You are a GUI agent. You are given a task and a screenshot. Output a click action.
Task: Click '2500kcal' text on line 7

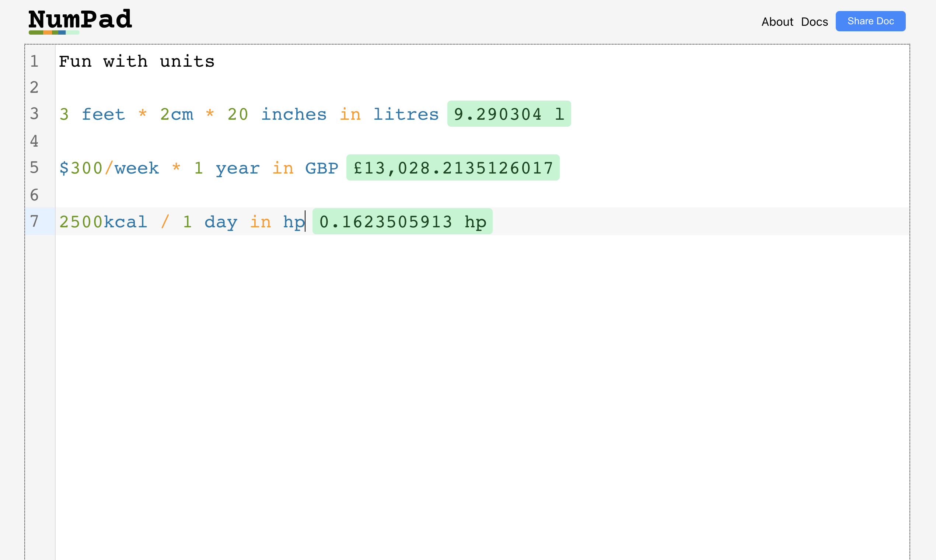[103, 221]
